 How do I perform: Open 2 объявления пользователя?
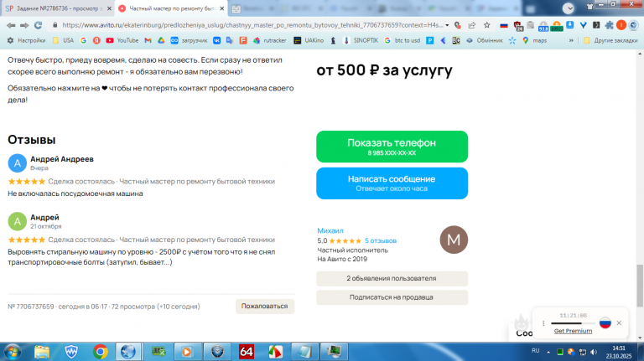pos(392,279)
